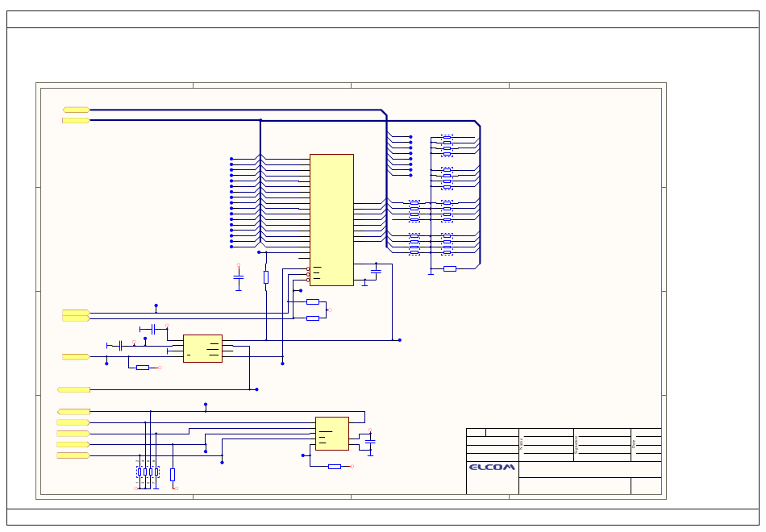Select the middle-left 8-pin IC component
The width and height of the screenshot is (766, 532).
coord(202,348)
